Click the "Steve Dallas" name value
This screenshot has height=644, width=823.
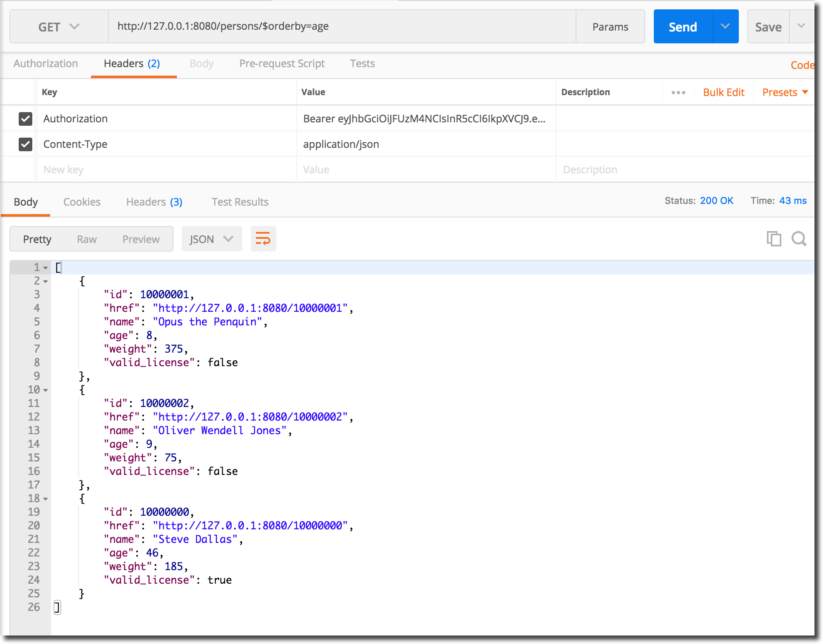[195, 539]
